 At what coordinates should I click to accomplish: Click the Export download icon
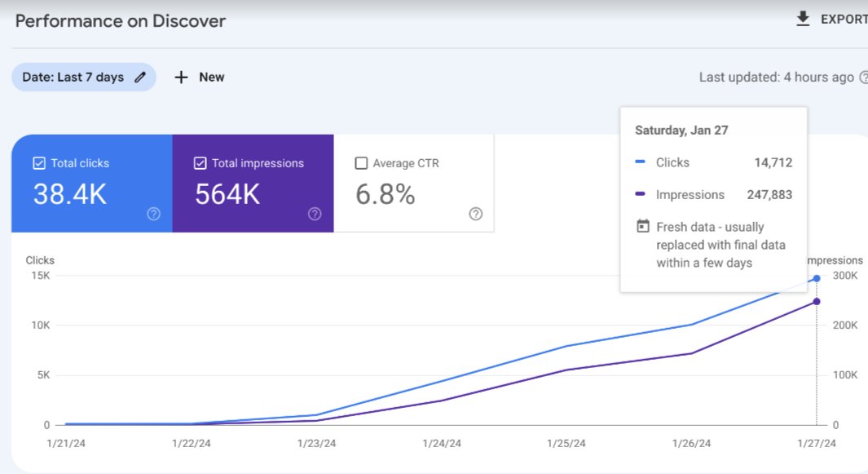click(803, 18)
